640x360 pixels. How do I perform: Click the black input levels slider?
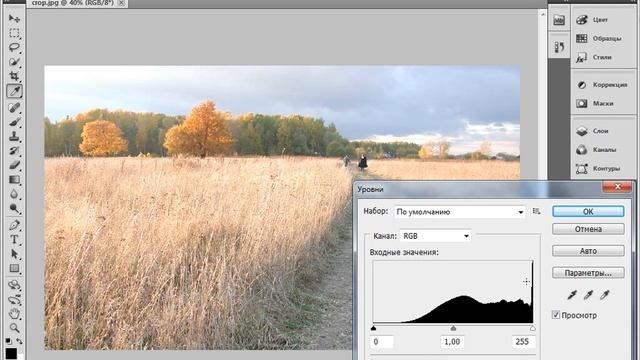point(373,328)
